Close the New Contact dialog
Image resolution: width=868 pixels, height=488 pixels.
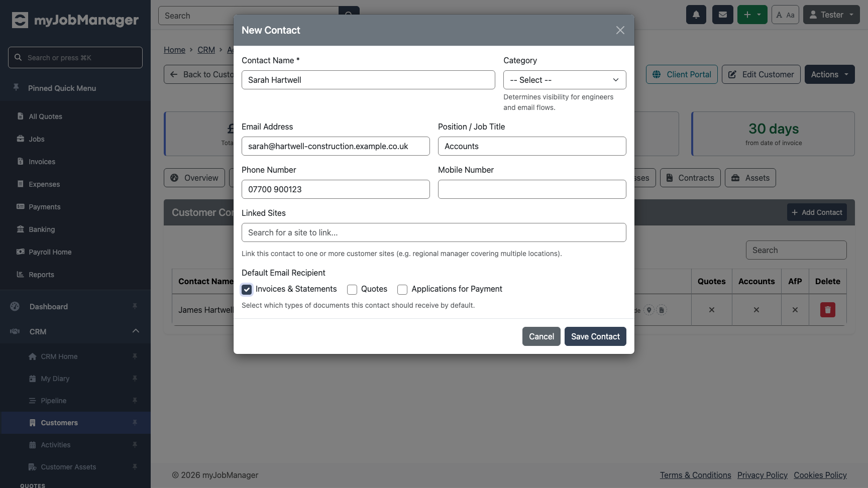620,30
